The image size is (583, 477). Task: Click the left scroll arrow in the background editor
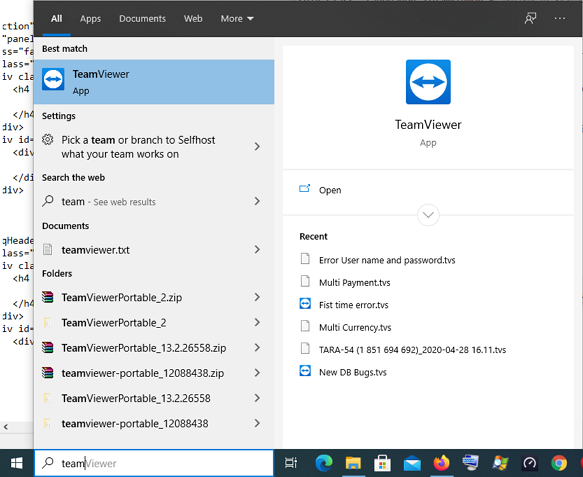[x=6, y=427]
